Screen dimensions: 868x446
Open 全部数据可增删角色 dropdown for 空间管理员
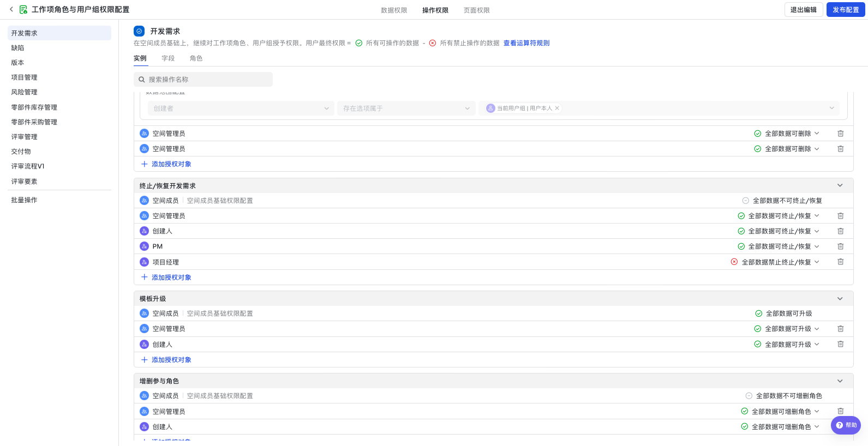point(780,411)
